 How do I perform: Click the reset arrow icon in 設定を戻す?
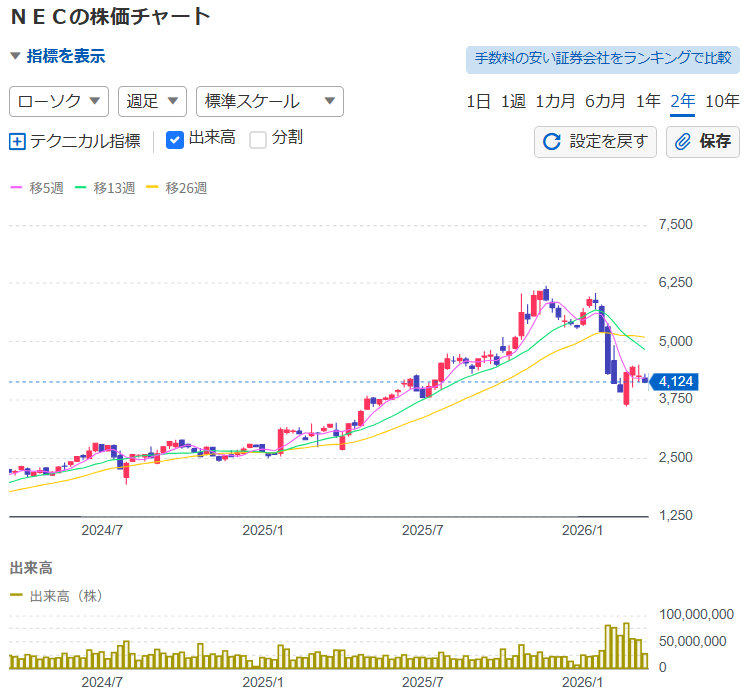click(551, 141)
